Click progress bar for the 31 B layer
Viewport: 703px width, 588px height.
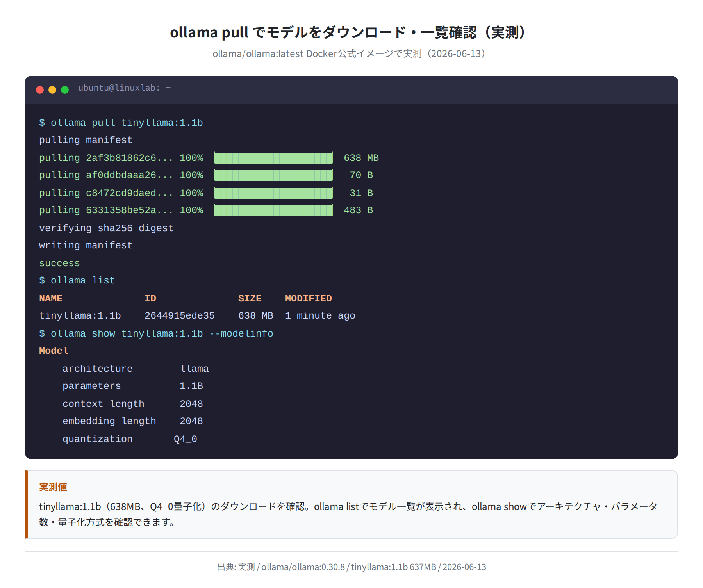(273, 193)
